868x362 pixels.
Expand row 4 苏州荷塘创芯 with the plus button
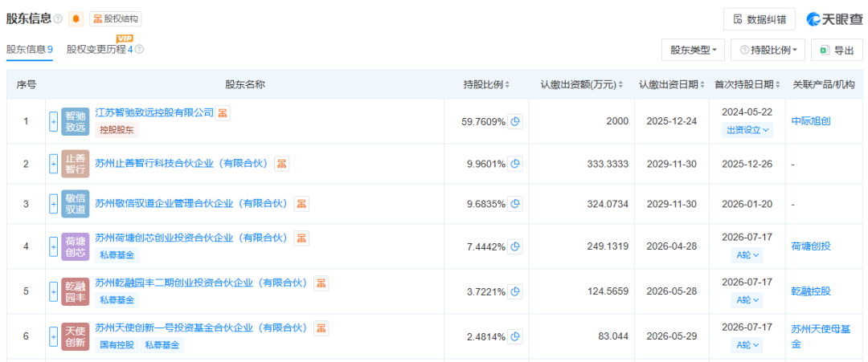(53, 246)
